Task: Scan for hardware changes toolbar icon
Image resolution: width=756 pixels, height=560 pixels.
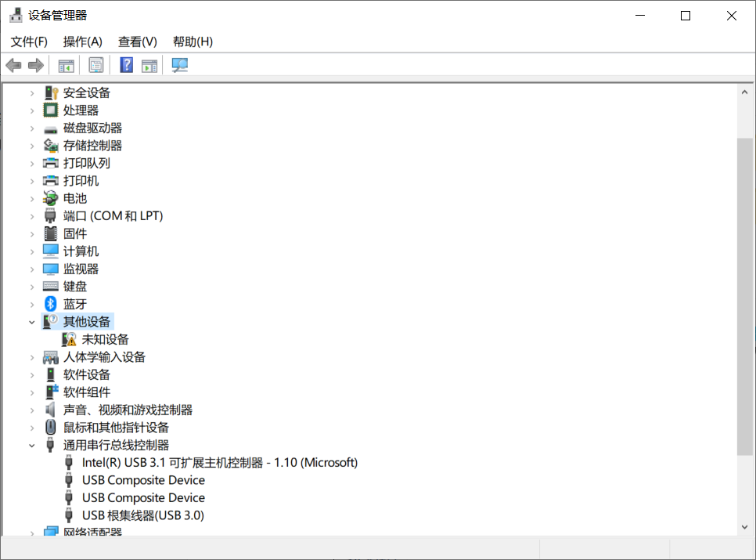Action: pos(179,65)
